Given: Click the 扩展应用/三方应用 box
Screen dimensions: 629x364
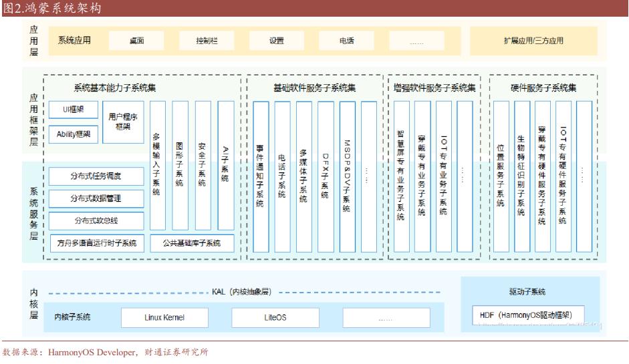Looking at the screenshot, I should tap(533, 41).
